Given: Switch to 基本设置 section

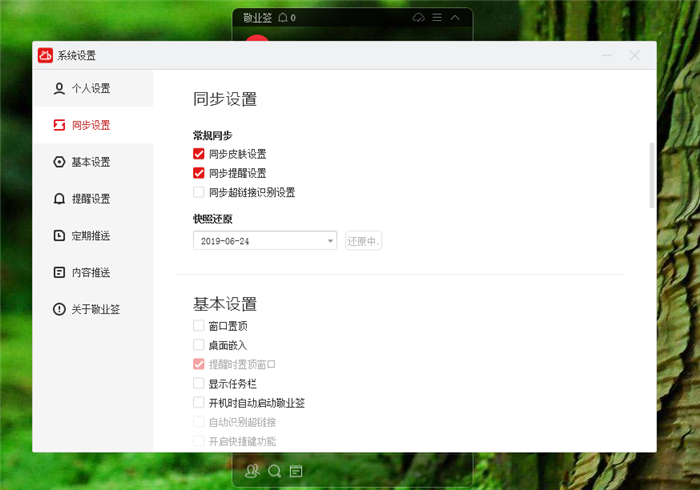Looking at the screenshot, I should click(x=93, y=162).
